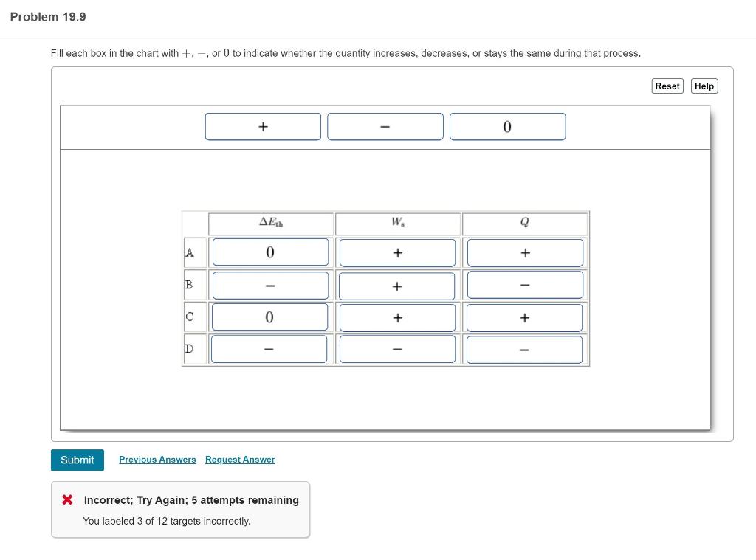Image resolution: width=756 pixels, height=560 pixels.
Task: Pick the minus tile from the source bank
Action: 385,127
